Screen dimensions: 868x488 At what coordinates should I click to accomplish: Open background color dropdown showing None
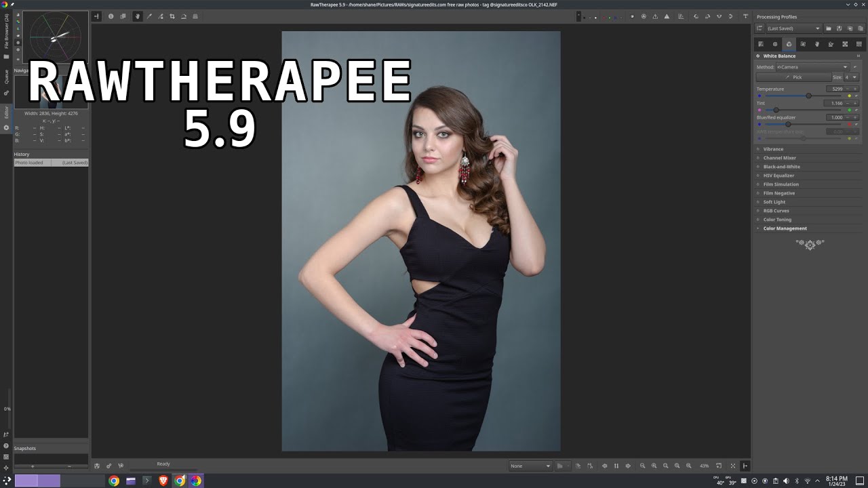coord(531,466)
